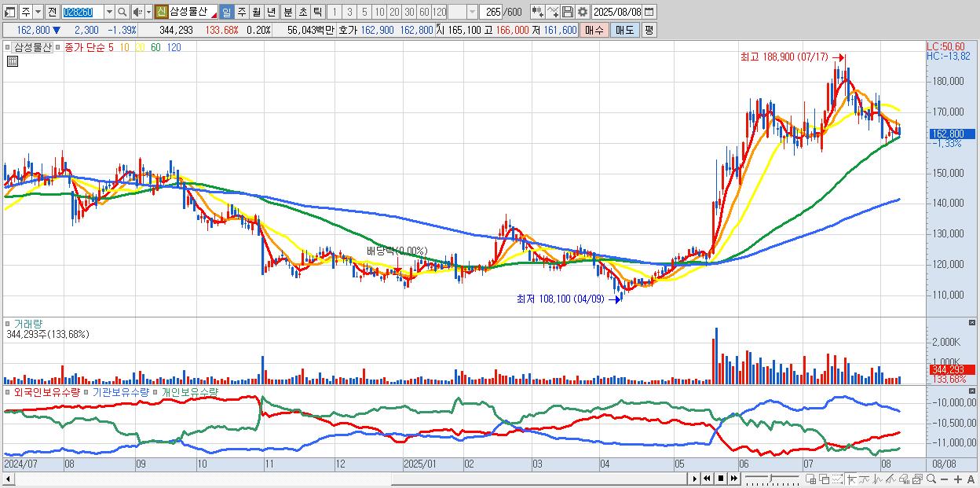
Task: Expand the stock code history dropdown
Action: click(109, 12)
